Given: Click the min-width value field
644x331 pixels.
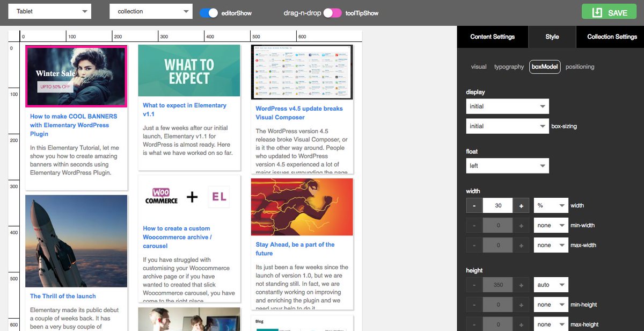Looking at the screenshot, I should tap(498, 226).
